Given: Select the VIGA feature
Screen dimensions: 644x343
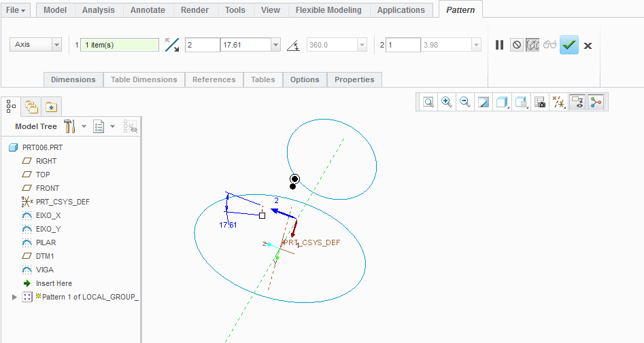Looking at the screenshot, I should (44, 270).
